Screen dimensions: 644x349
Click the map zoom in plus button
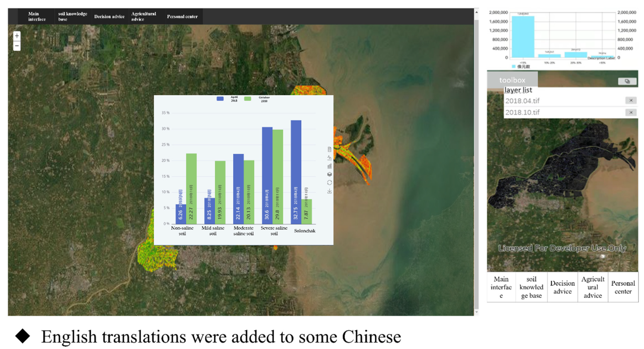tap(17, 36)
